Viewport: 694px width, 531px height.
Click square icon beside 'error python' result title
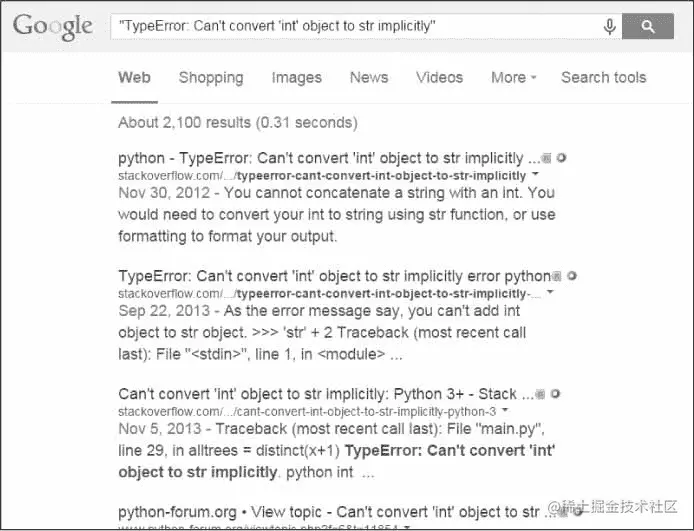557,276
